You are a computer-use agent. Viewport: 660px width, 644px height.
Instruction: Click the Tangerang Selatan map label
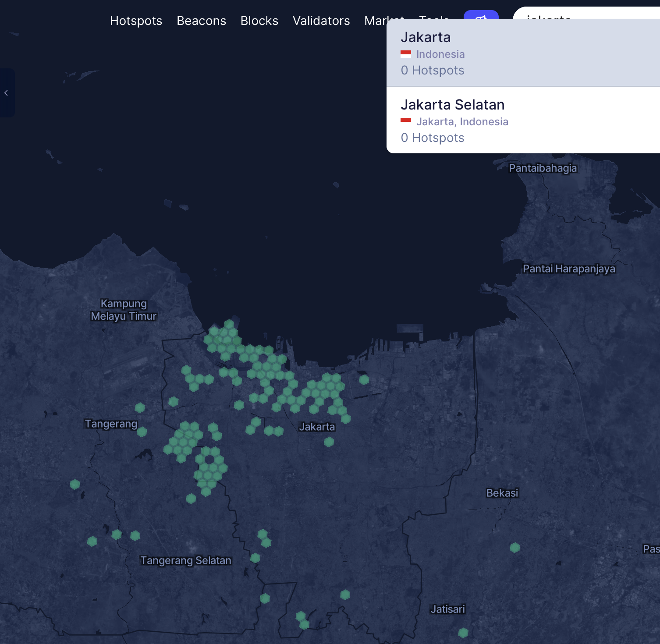[x=185, y=560]
